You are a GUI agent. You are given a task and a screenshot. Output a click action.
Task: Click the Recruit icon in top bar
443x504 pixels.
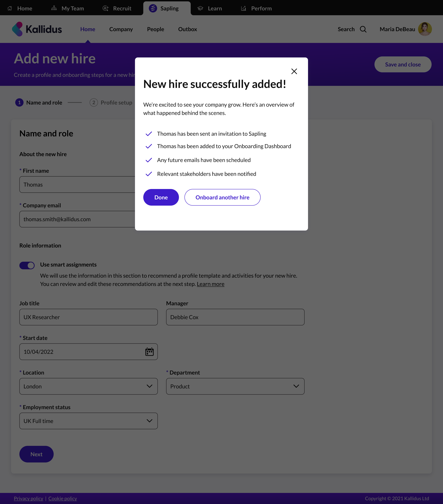106,8
